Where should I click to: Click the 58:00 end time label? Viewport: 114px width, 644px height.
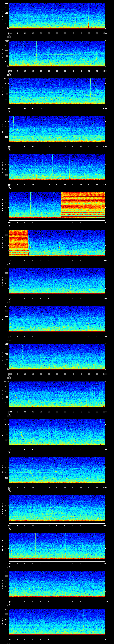(x=105, y=525)
